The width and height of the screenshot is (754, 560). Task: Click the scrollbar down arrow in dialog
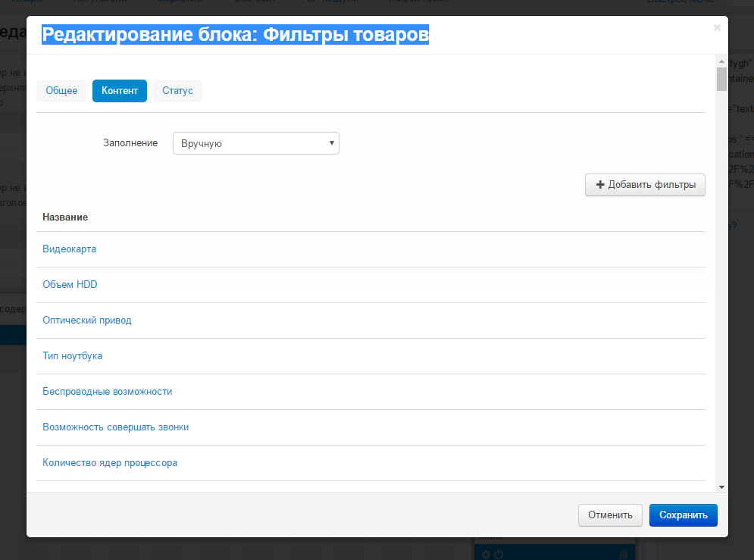(721, 487)
